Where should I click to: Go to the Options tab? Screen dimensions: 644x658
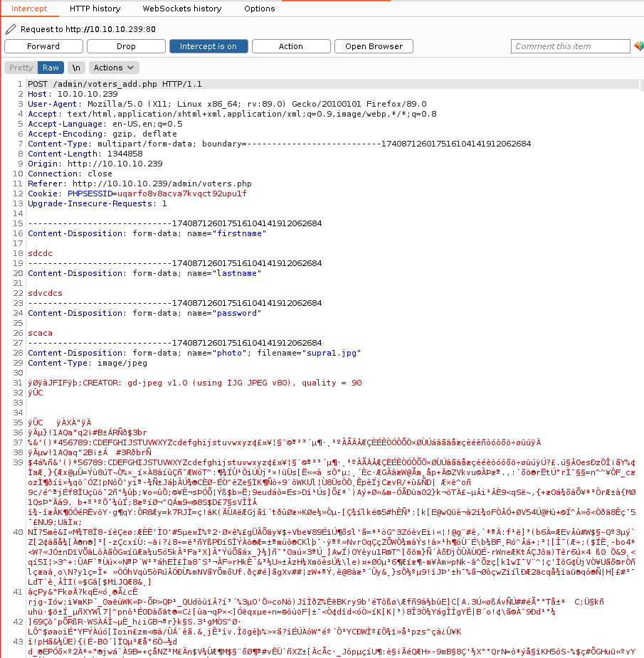259,9
